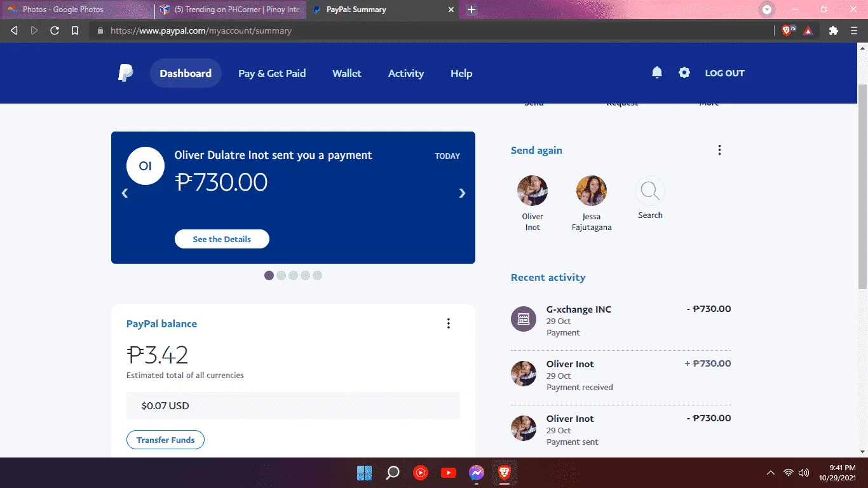Show previous notification card with left arrow
This screenshot has height=488, width=868.
(x=125, y=193)
